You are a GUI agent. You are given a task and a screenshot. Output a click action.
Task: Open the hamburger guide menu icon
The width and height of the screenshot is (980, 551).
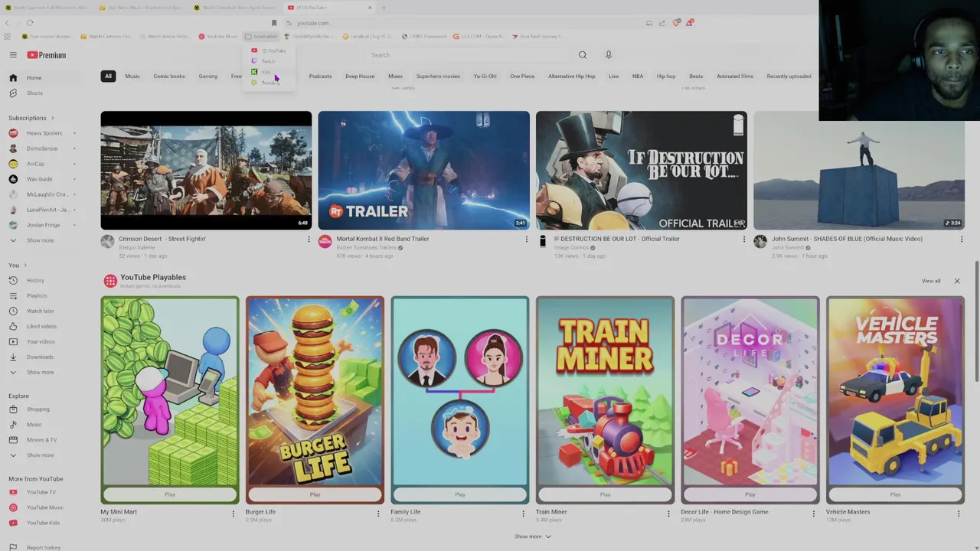tap(13, 55)
